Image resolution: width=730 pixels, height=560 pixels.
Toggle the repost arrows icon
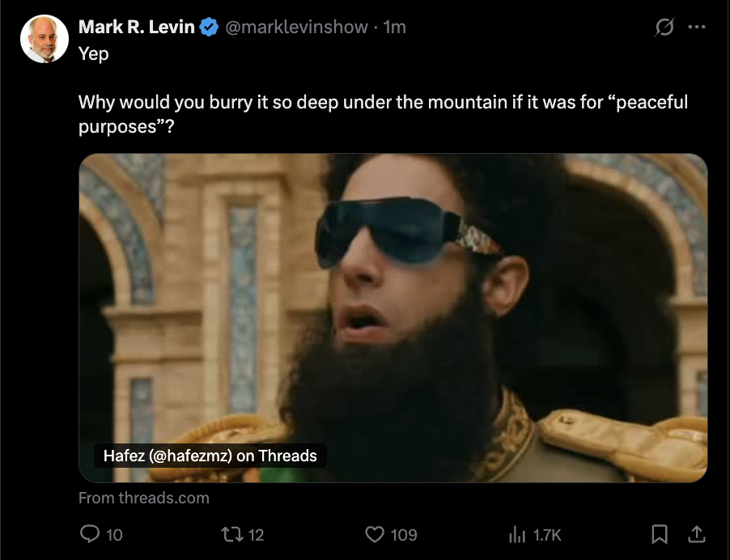click(231, 534)
